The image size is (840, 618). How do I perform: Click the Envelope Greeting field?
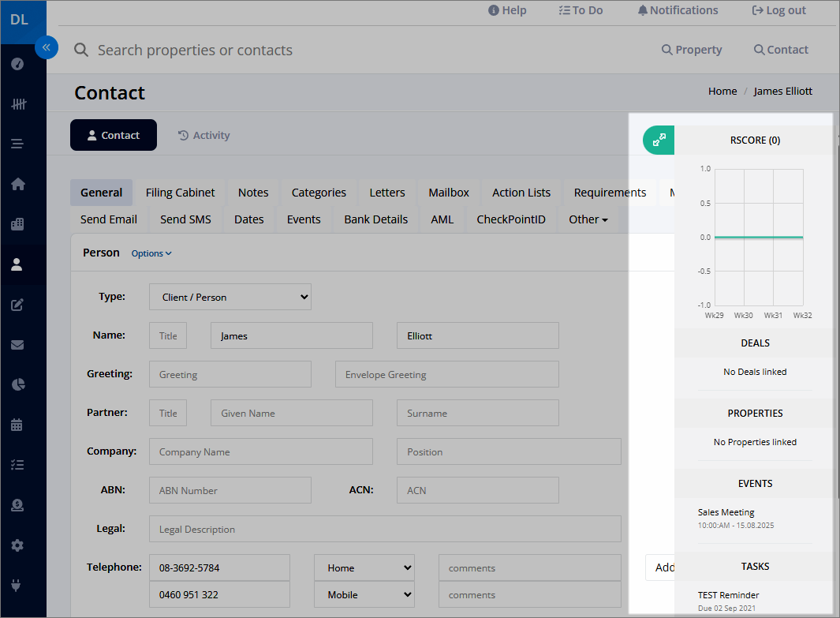tap(446, 374)
